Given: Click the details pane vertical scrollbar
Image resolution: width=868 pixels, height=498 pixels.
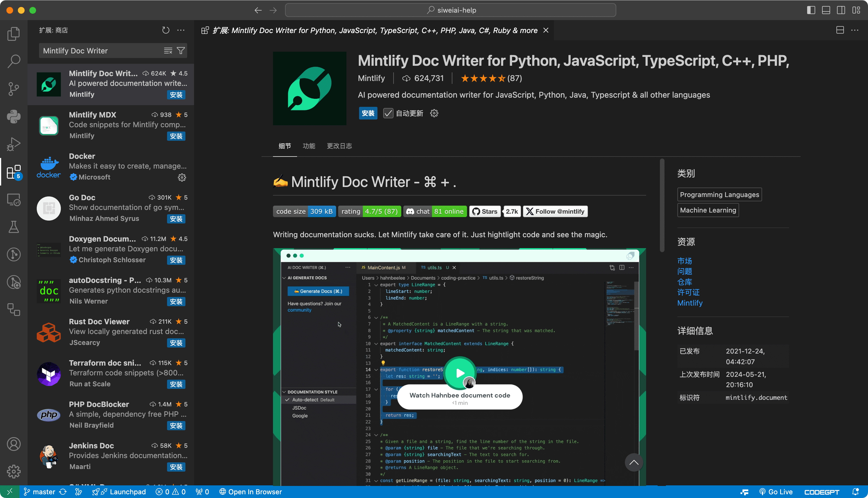Looking at the screenshot, I should coord(662,205).
